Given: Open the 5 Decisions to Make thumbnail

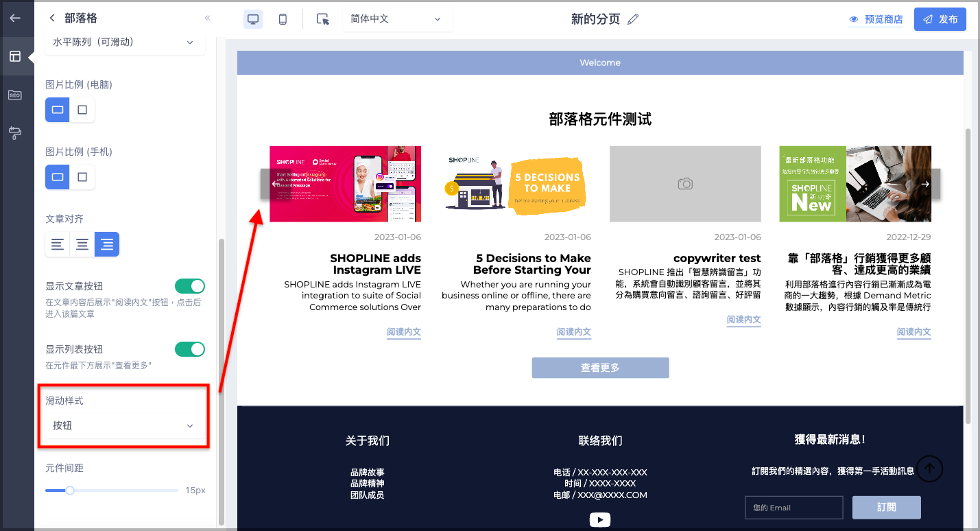Looking at the screenshot, I should pos(515,184).
